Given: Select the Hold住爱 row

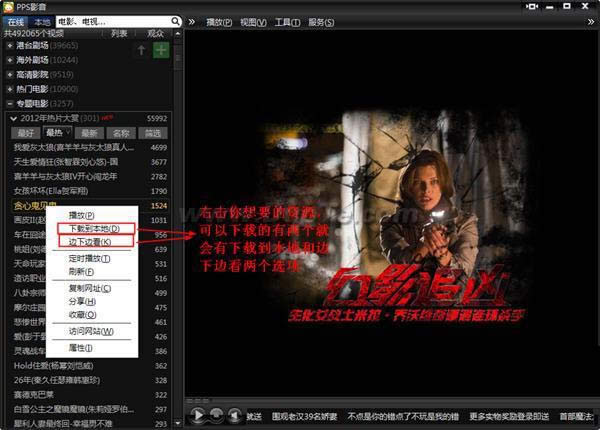Looking at the screenshot, I should point(90,366).
